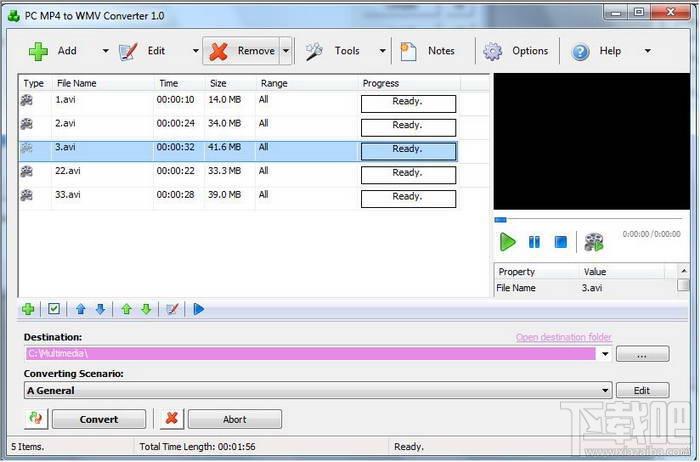This screenshot has height=462, width=700.
Task: Click the film reel icon of 22.avi
Action: [27, 171]
